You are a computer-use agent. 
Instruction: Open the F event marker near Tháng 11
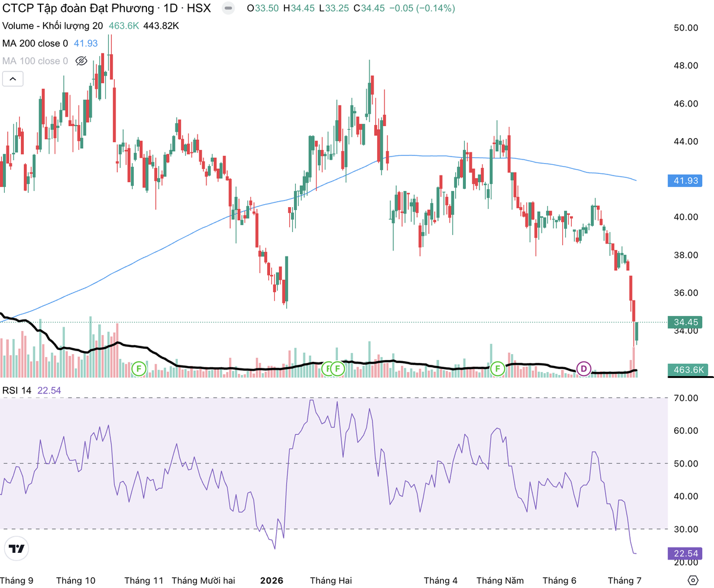coord(139,368)
